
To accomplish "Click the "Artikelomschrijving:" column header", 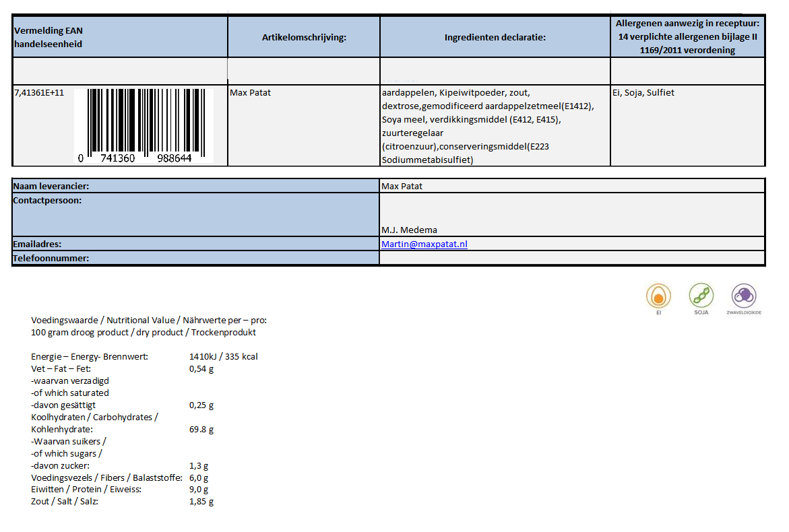I will point(304,37).
